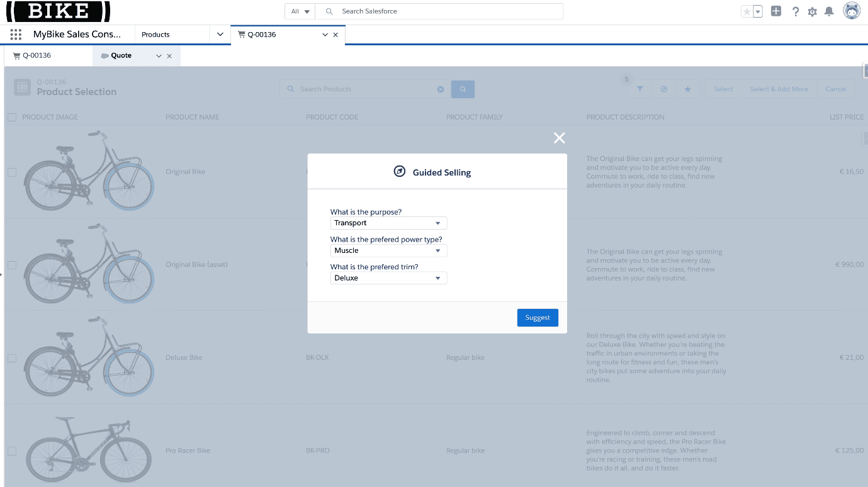The width and height of the screenshot is (868, 487).
Task: Click the Original Bike (asset) product name
Action: point(196,264)
